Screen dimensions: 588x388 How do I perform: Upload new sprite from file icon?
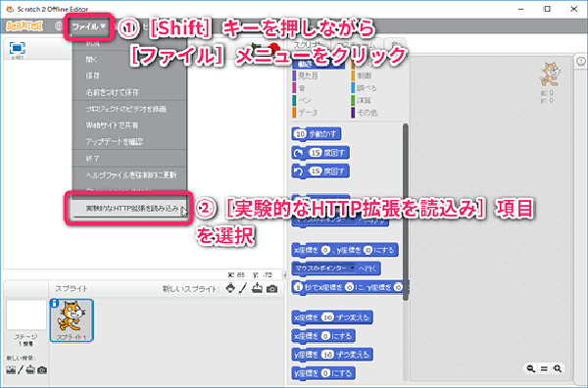click(x=257, y=288)
